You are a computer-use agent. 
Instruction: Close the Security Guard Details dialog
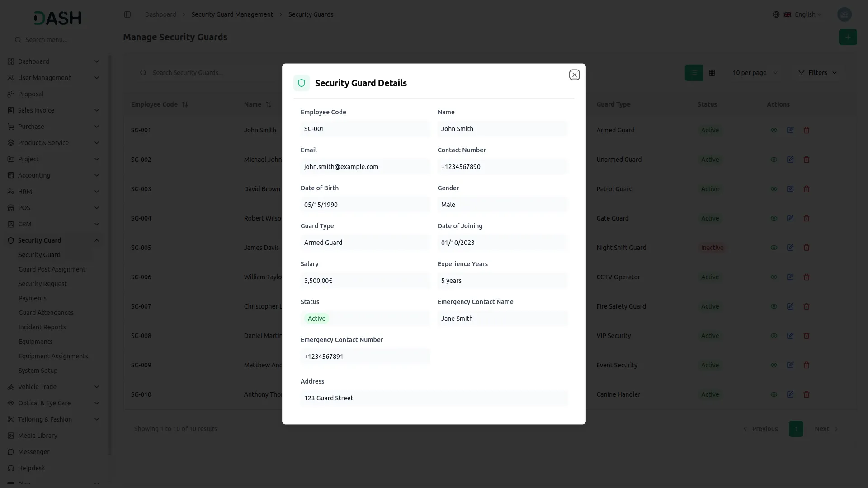(574, 75)
